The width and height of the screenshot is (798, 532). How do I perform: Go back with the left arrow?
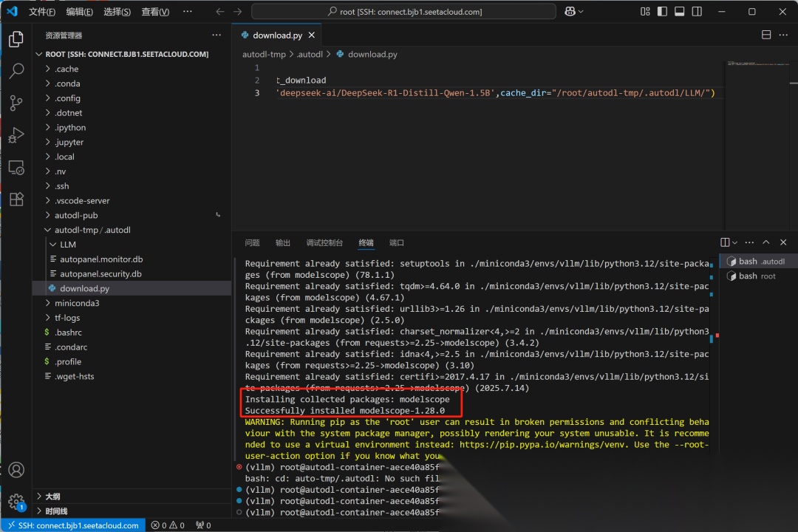[x=220, y=11]
